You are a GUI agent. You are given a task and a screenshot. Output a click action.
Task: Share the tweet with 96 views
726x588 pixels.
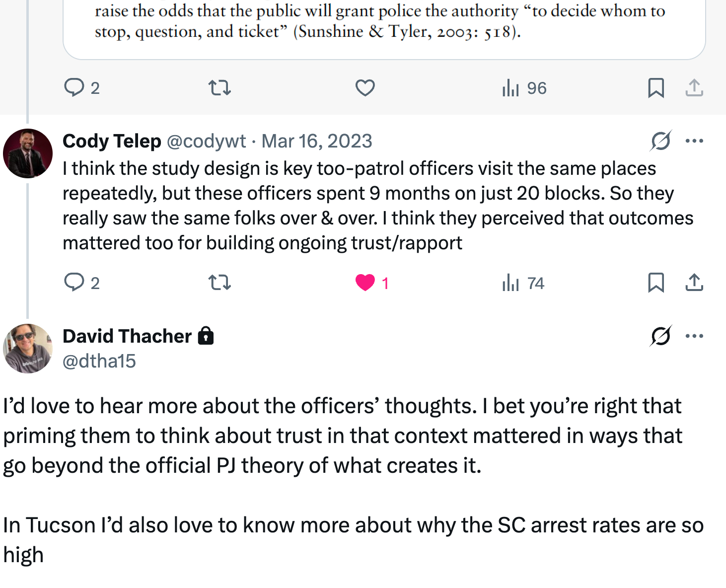(x=694, y=88)
